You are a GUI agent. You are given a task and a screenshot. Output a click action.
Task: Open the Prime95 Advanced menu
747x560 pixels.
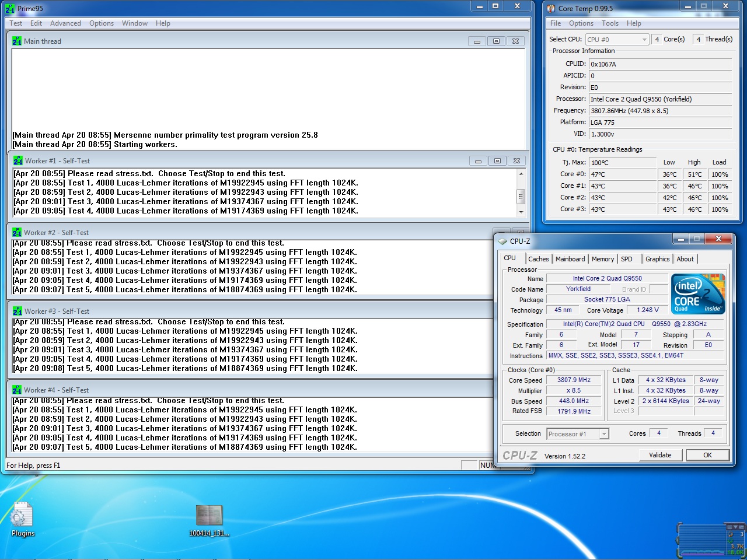tap(65, 23)
